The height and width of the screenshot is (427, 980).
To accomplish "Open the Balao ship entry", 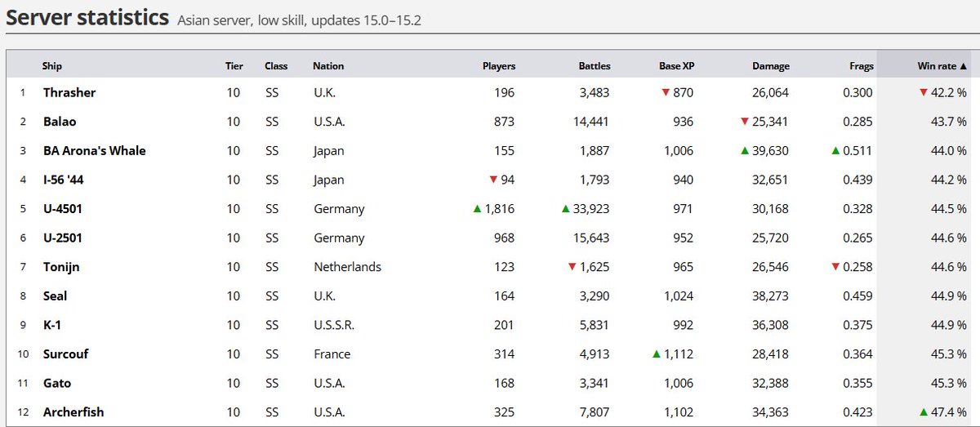I will [x=60, y=122].
